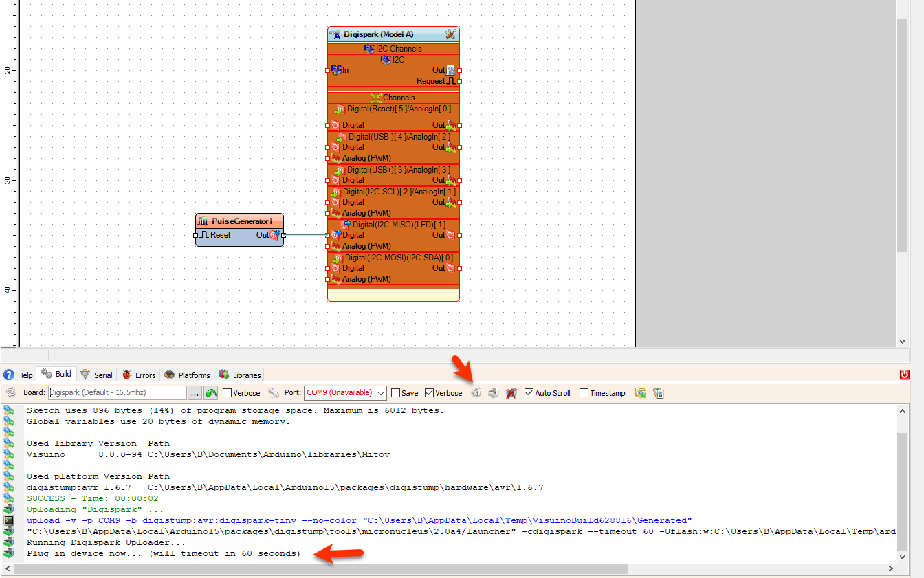Click the red power icon closing the bottom panel
Viewport: 924px width, 578px height.
coord(905,375)
